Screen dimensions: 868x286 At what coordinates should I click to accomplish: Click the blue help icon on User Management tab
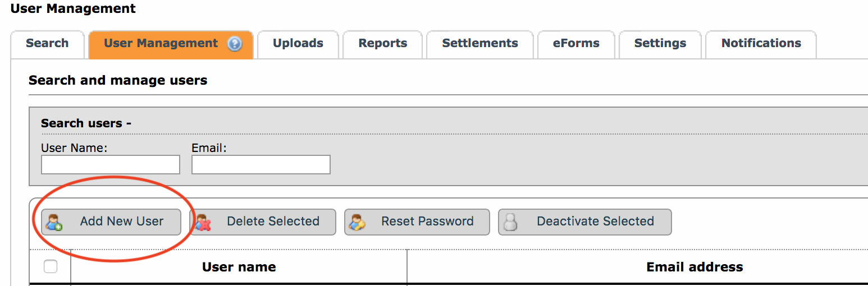tap(235, 44)
